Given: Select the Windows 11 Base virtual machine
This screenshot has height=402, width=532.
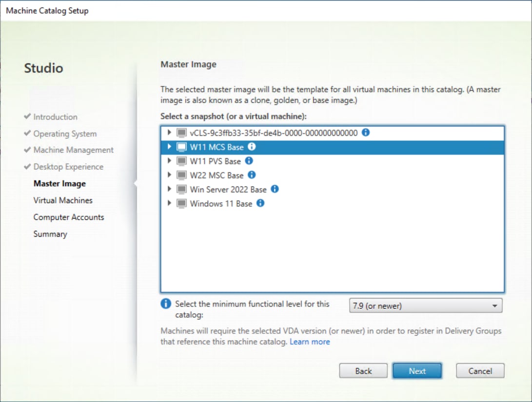Looking at the screenshot, I should point(333,204).
